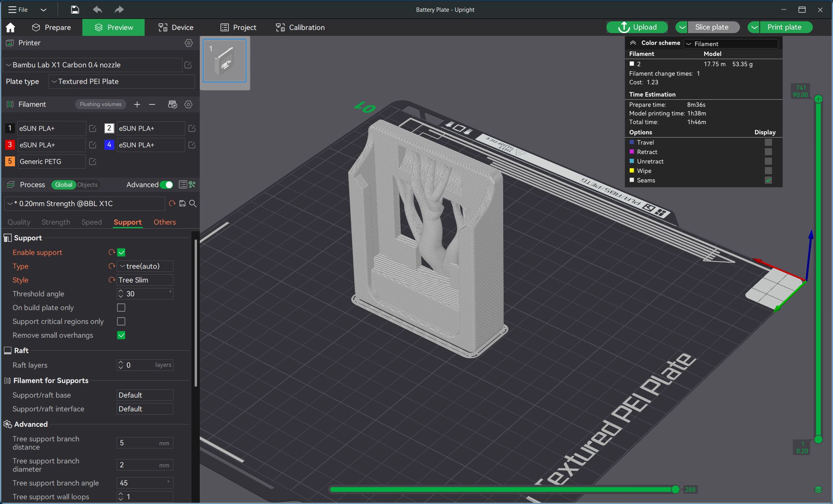
Task: Check the On build plate only box
Action: (x=121, y=308)
